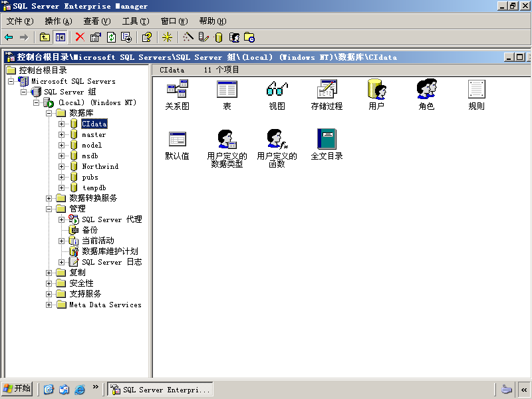532x399 pixels.
Task: Select SQL Server 日志 in the tree
Action: tap(112, 262)
